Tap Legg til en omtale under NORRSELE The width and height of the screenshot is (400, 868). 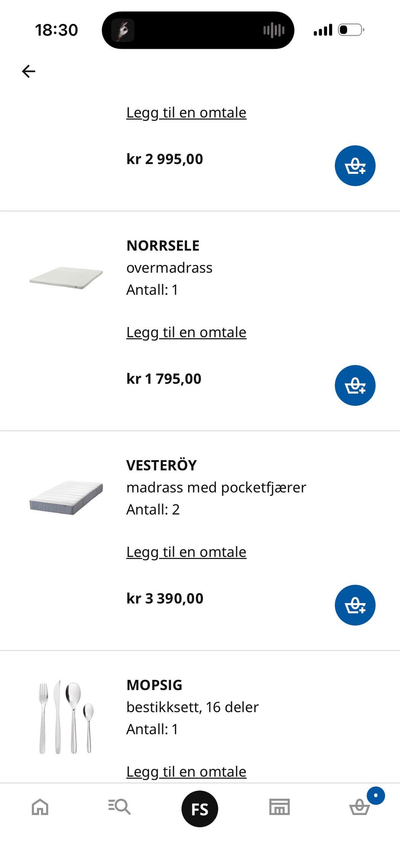pyautogui.click(x=186, y=332)
